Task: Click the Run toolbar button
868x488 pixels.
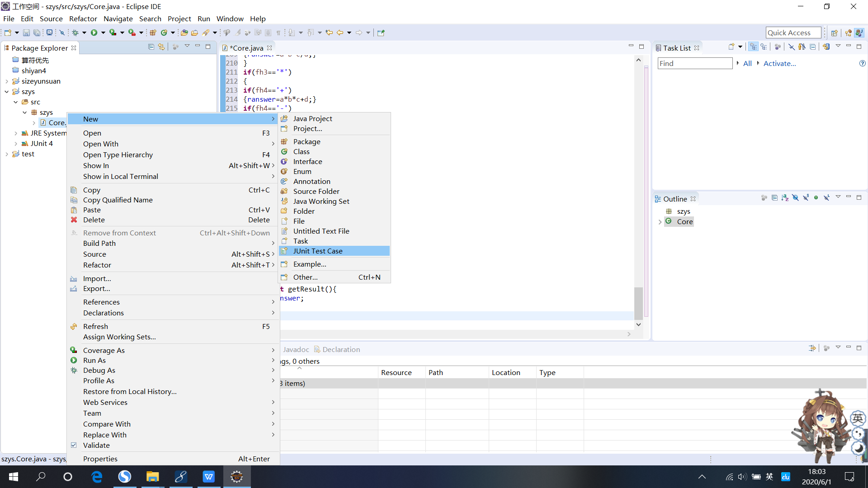Action: (94, 33)
